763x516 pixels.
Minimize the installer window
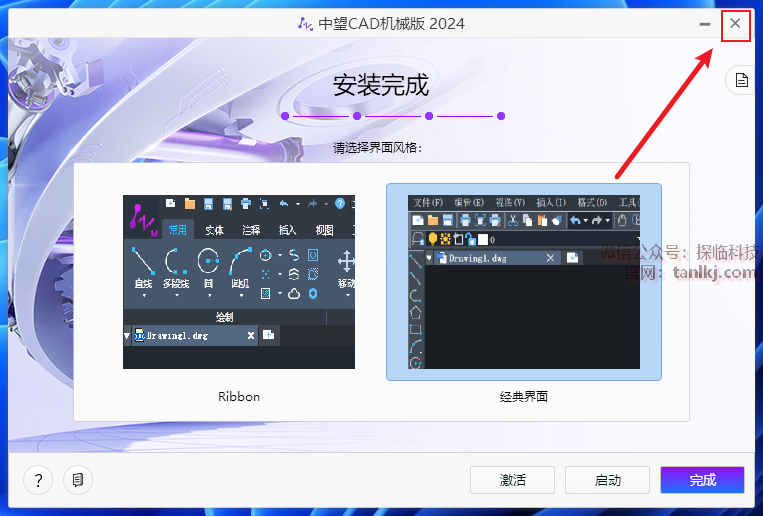705,23
